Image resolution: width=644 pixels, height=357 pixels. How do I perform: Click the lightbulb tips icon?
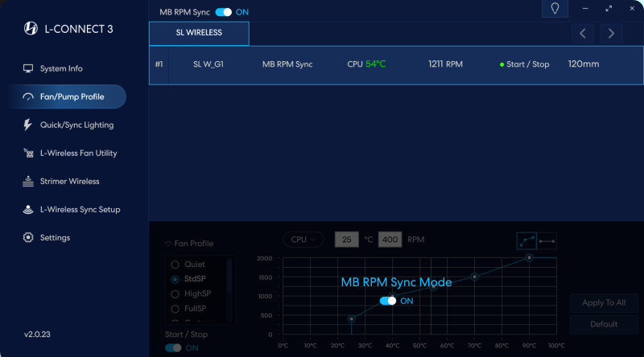[555, 9]
